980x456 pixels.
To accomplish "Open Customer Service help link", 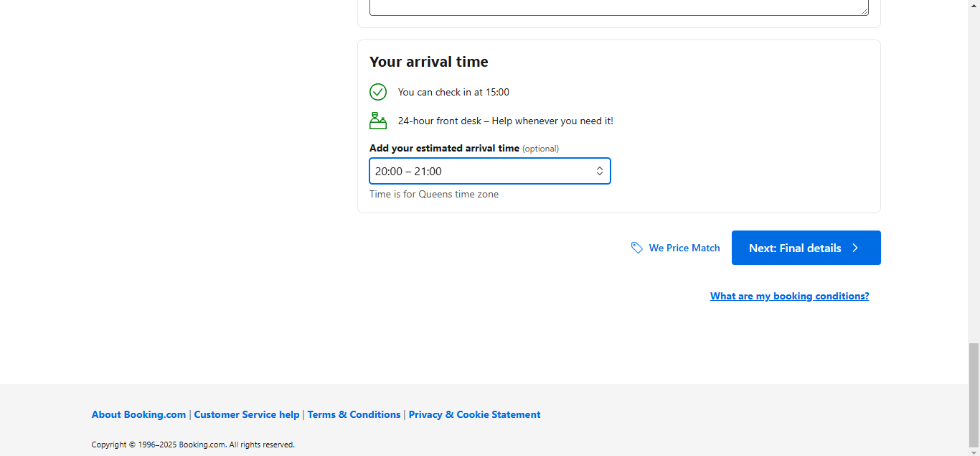I will 247,414.
